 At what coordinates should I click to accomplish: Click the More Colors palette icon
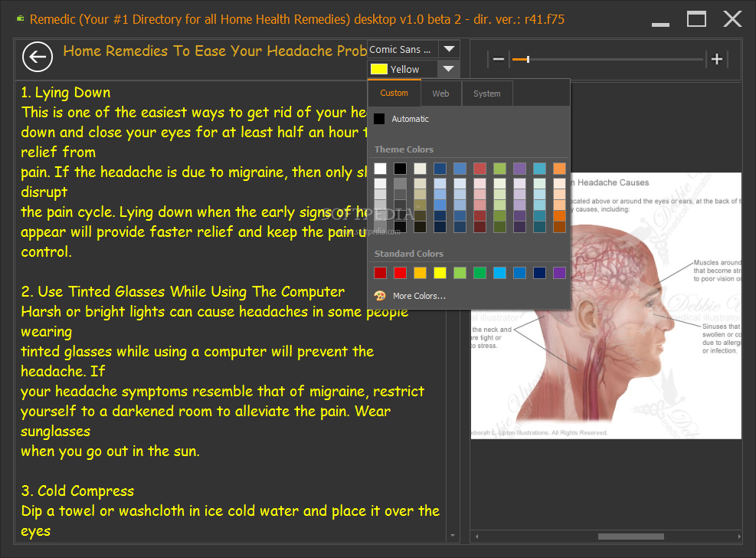pyautogui.click(x=380, y=296)
